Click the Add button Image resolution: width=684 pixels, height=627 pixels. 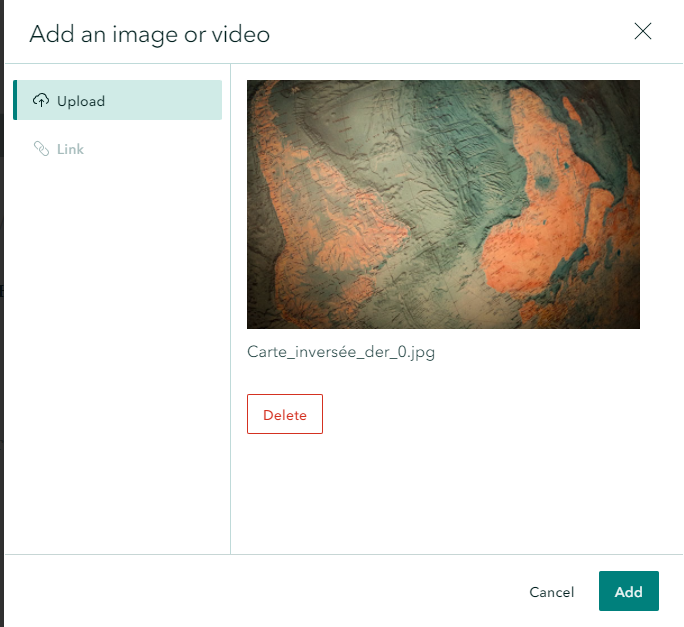[x=629, y=591]
